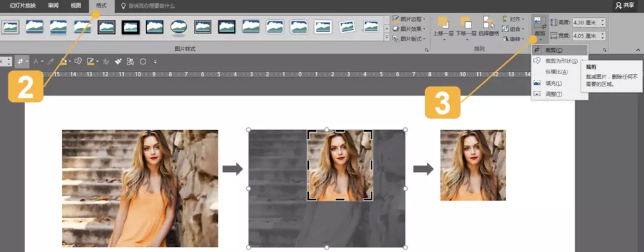Image resolution: width=644 pixels, height=252 pixels.
Task: Open the 对齐 align dropdown
Action: (x=514, y=19)
